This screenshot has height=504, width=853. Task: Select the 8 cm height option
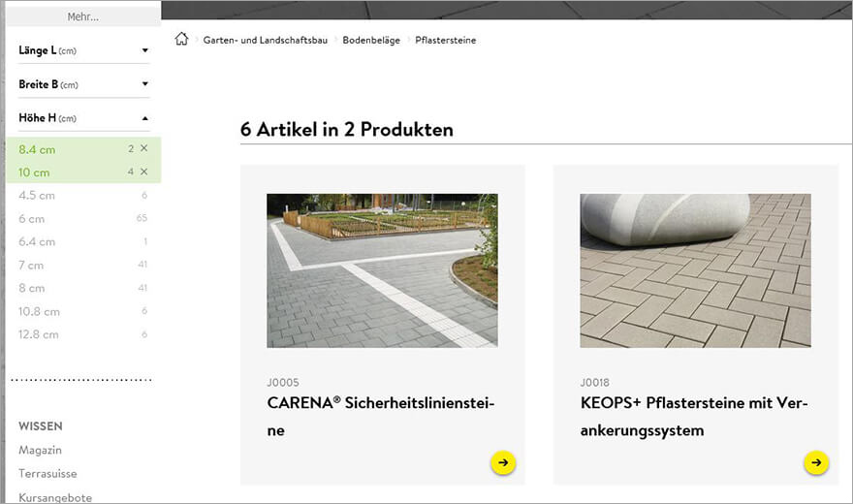coord(83,288)
